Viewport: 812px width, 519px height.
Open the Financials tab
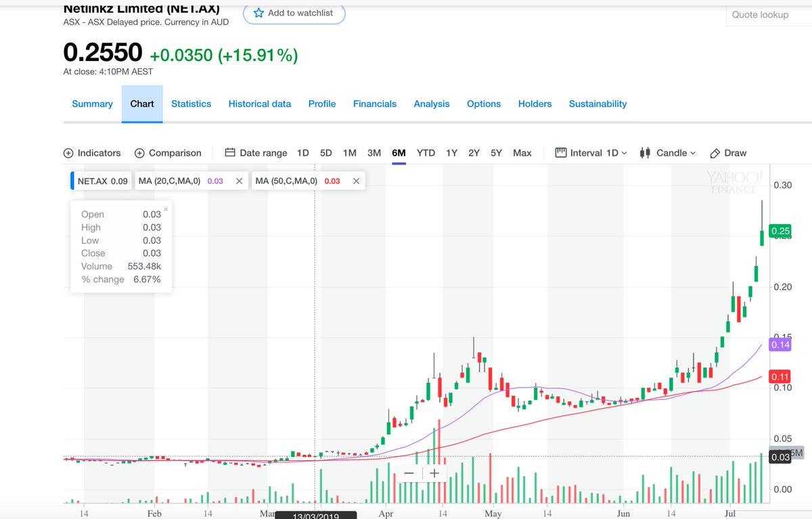pyautogui.click(x=375, y=104)
